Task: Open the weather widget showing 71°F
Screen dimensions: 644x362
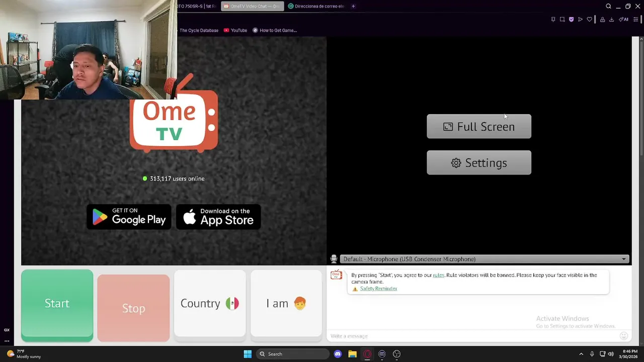Action: [x=24, y=354]
